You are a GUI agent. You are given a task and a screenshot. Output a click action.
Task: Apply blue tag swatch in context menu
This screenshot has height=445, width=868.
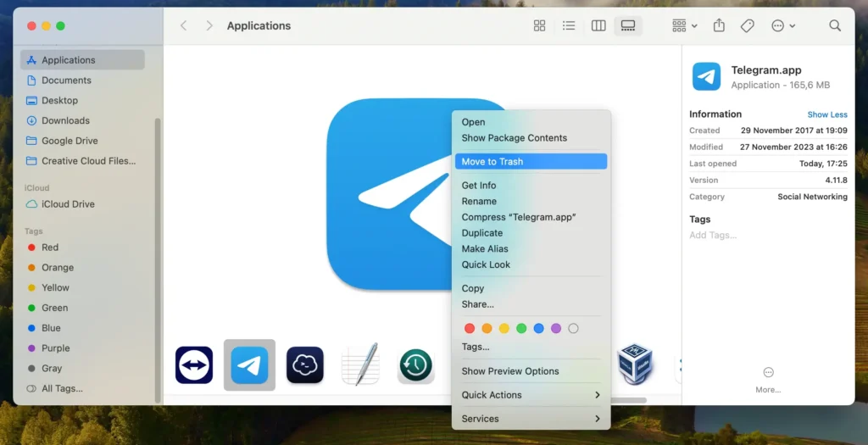coord(538,328)
